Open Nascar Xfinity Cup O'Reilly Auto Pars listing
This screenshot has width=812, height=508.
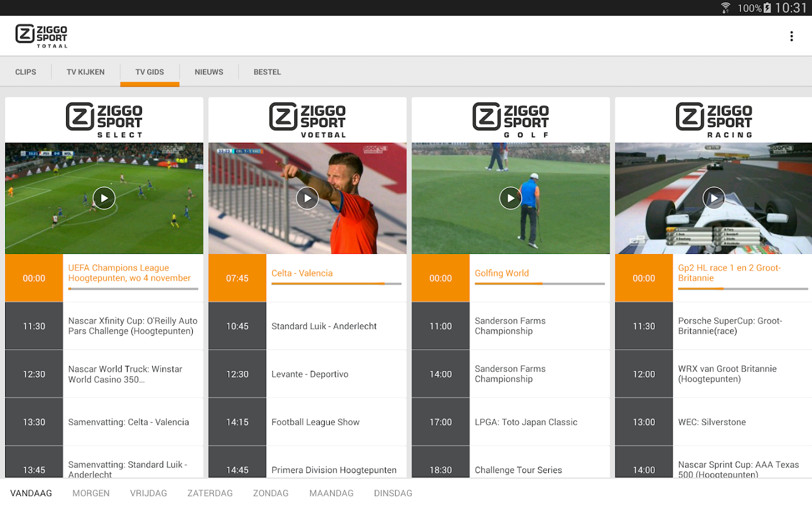pyautogui.click(x=104, y=326)
